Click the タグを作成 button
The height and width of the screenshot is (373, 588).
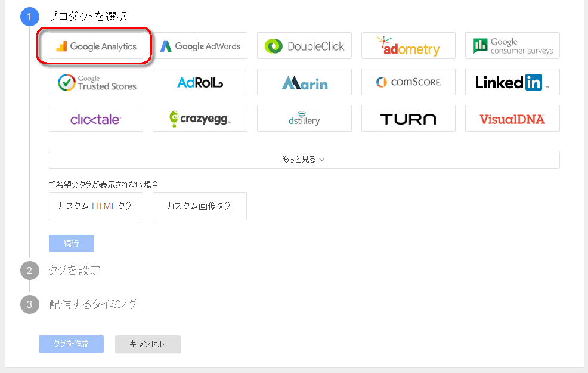click(x=71, y=344)
